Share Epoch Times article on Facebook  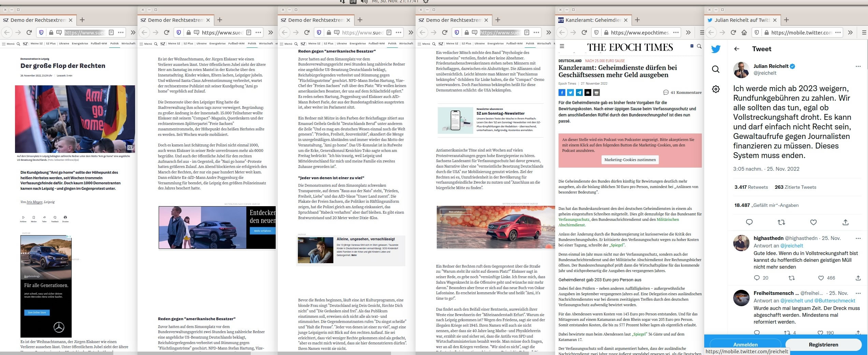[562, 93]
